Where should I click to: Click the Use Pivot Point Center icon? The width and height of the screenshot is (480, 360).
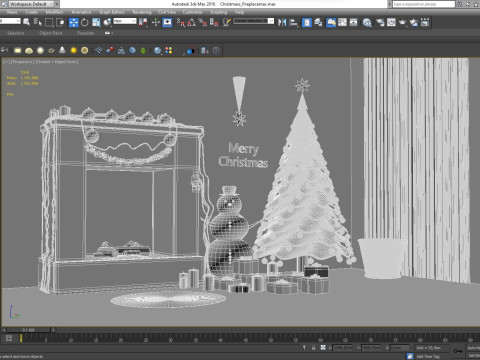point(144,22)
